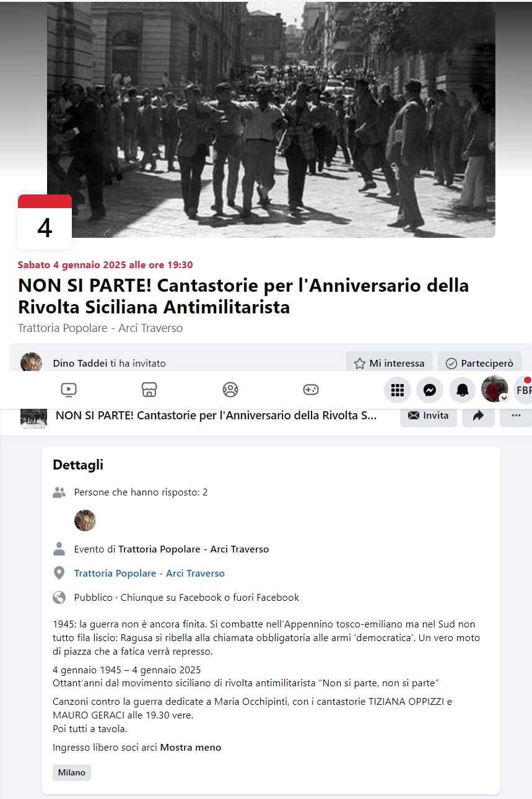Open the Marketplace storefront icon
Viewport: 532px width, 799px height.
(x=149, y=390)
